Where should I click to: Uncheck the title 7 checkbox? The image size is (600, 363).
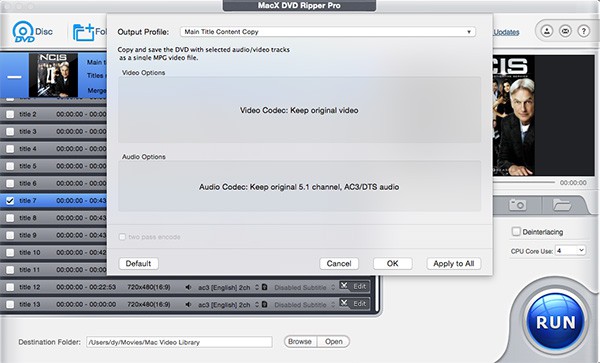tap(10, 200)
